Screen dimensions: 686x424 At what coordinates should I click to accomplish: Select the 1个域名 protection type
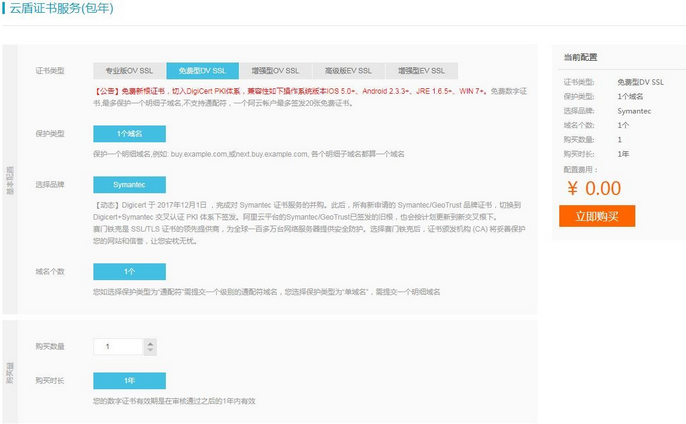pyautogui.click(x=129, y=133)
